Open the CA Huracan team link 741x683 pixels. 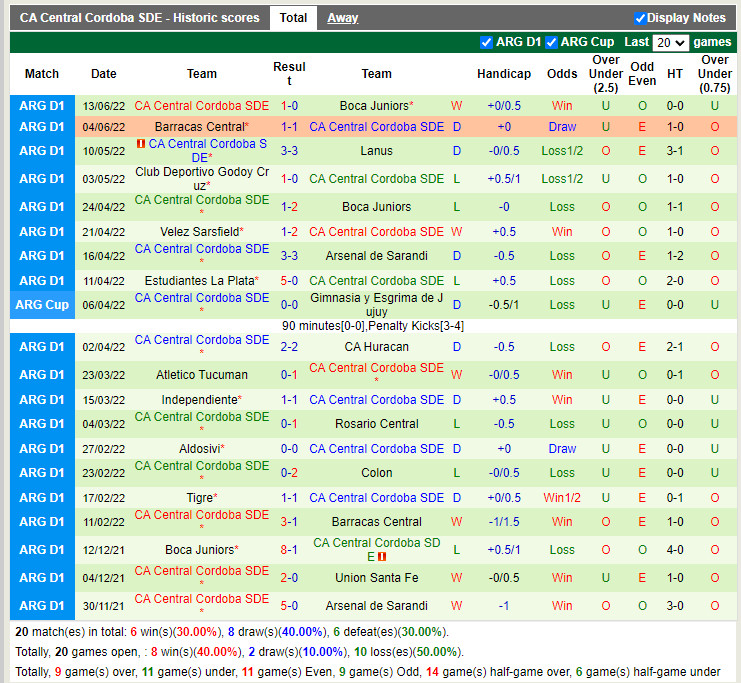pyautogui.click(x=376, y=347)
